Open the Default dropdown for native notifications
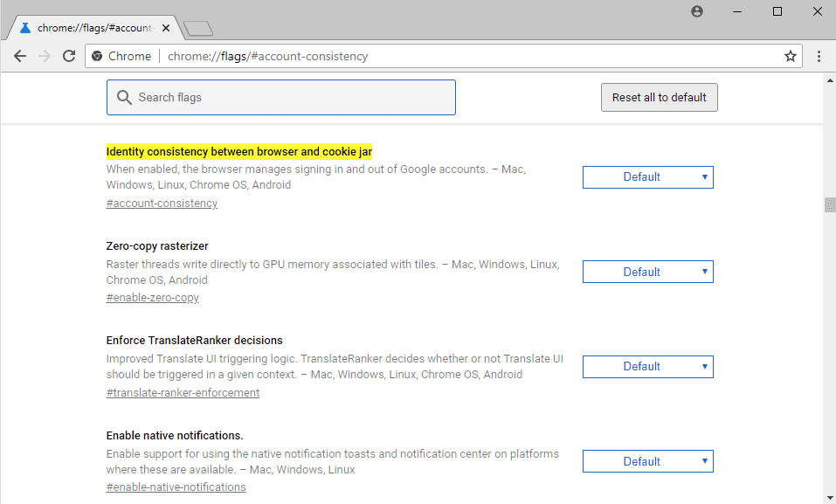 tap(648, 461)
